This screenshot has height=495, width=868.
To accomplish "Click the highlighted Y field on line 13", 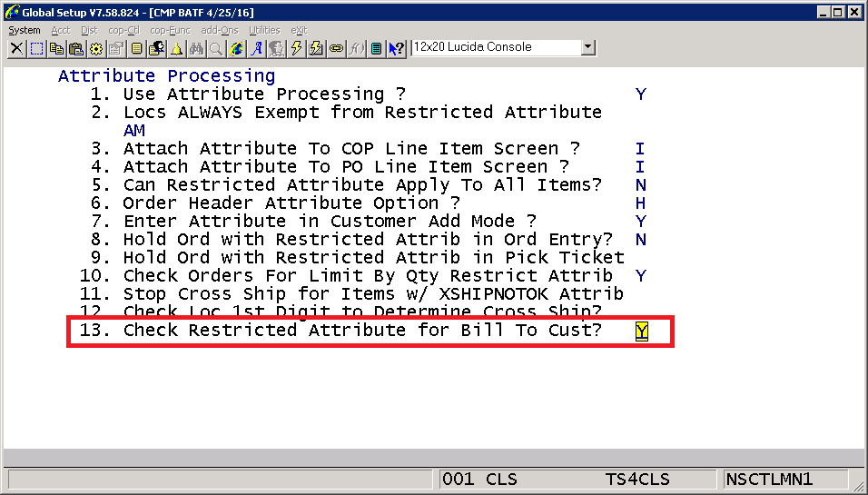I will point(641,331).
